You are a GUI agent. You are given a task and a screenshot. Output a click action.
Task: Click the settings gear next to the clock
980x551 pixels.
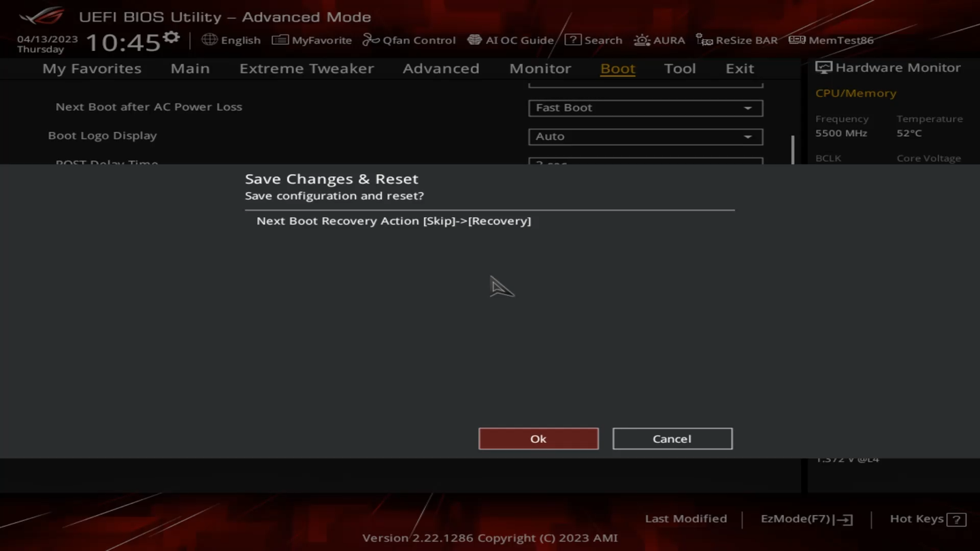click(x=171, y=37)
